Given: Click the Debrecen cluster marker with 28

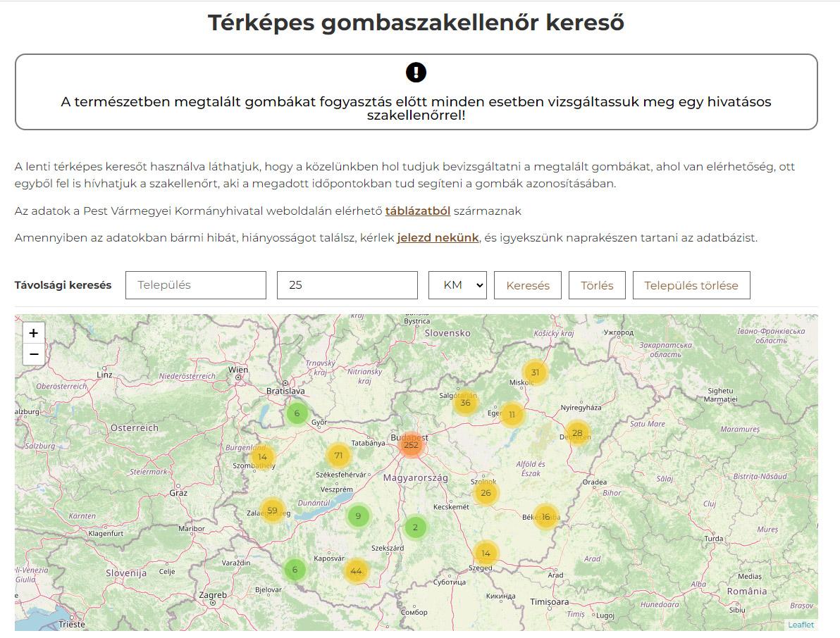Looking at the screenshot, I should (577, 433).
